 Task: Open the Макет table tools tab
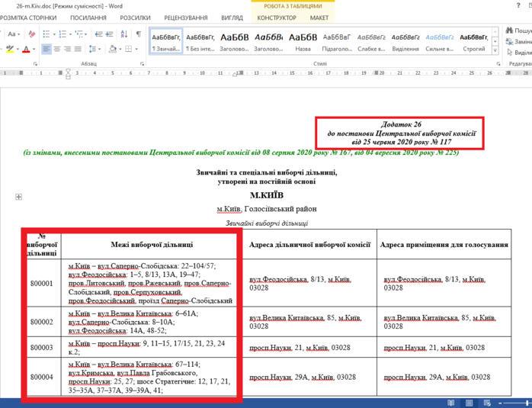coord(319,17)
